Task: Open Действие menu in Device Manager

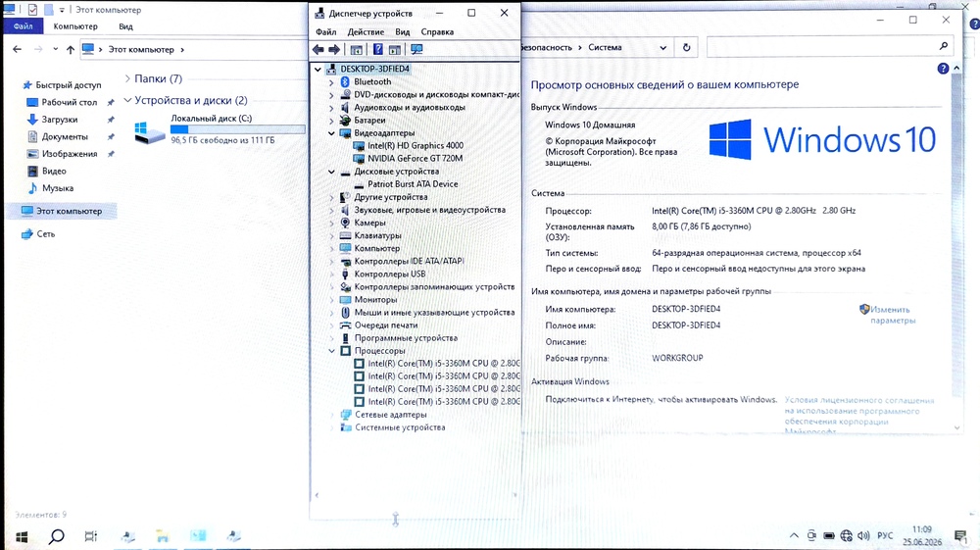Action: click(366, 32)
